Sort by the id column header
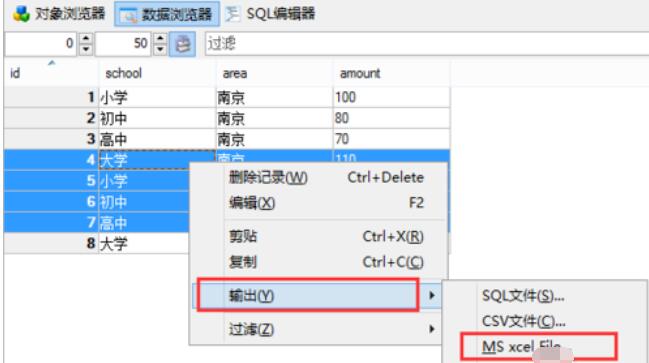Viewport: 649px width, 363px height. [x=51, y=73]
